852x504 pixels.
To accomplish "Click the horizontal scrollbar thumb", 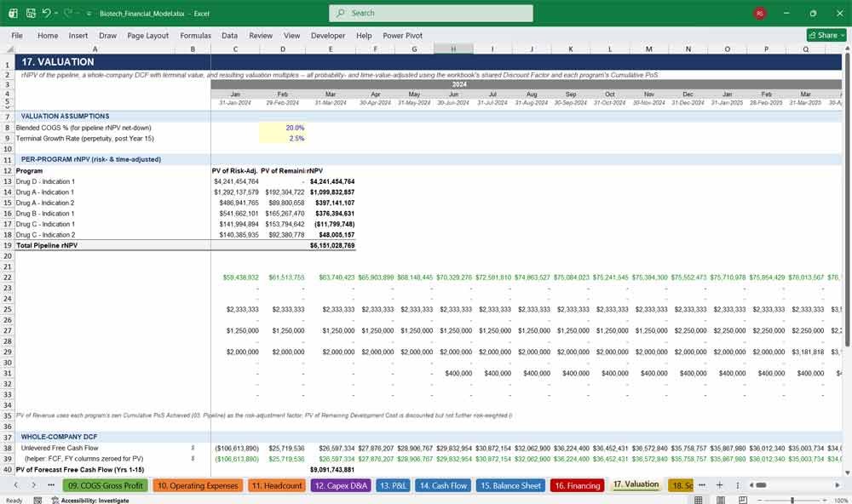I will [x=761, y=485].
